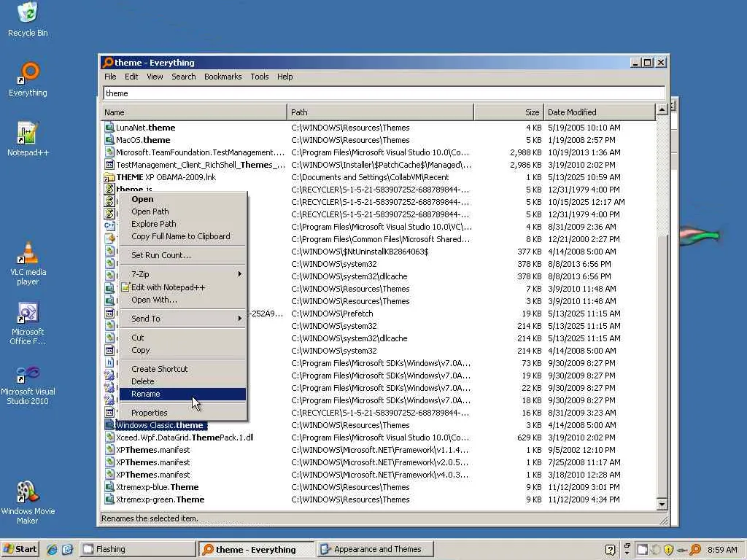Viewport: 747px width, 560px height.
Task: Click the Notepad++ icon beside Edit with Notepad++
Action: (125, 287)
